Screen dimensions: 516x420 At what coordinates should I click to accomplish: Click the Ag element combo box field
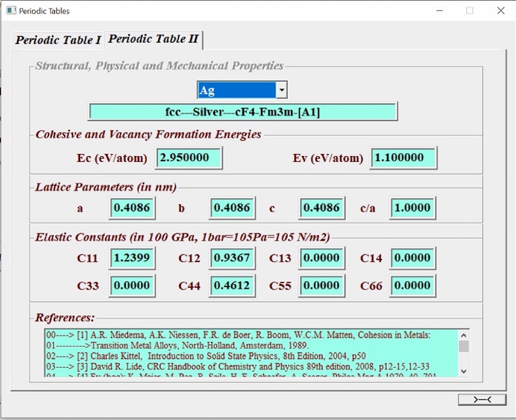(236, 90)
